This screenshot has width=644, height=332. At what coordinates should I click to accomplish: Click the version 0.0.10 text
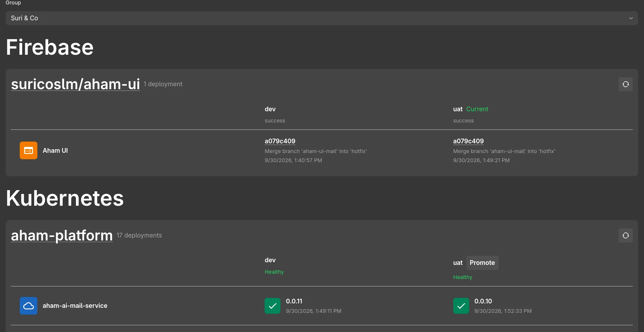click(483, 301)
